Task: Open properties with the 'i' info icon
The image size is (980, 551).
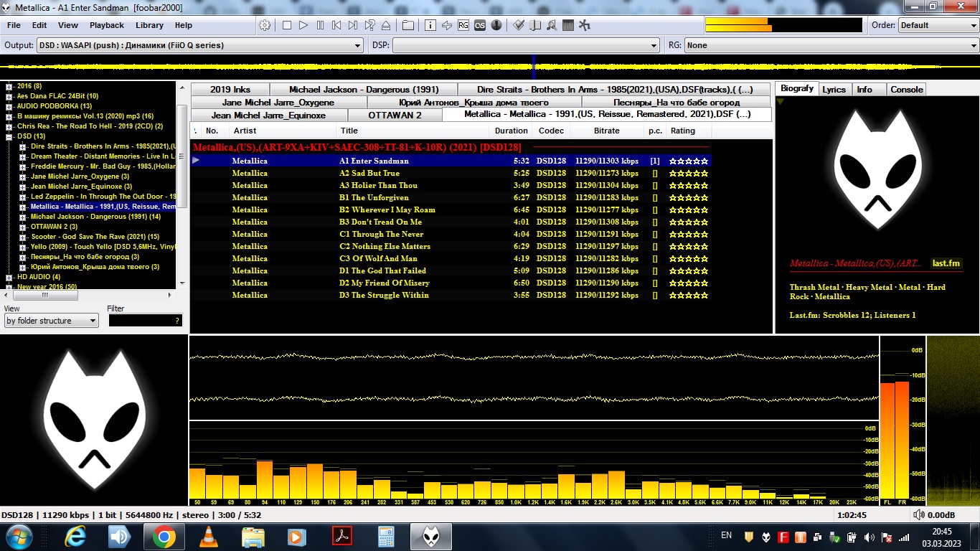Action: tap(430, 25)
